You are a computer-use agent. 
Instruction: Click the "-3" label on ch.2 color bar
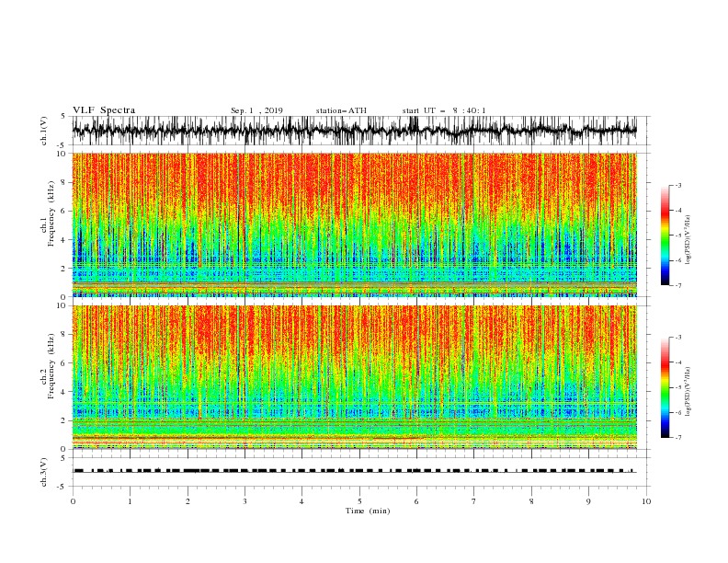677,338
